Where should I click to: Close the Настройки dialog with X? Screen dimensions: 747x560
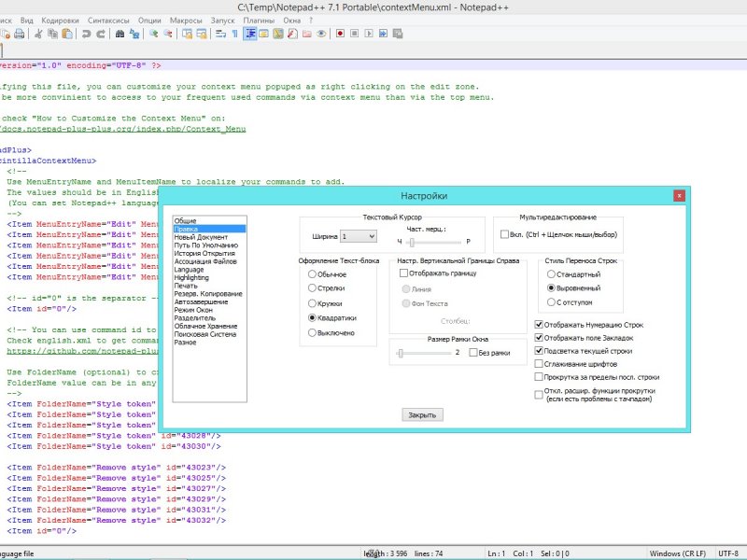coord(679,195)
